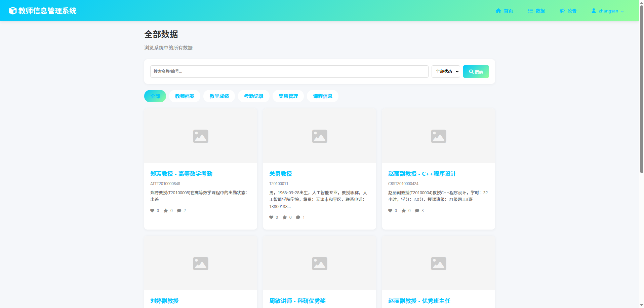Click the cube logo icon in header
This screenshot has width=644, height=308.
[13, 11]
